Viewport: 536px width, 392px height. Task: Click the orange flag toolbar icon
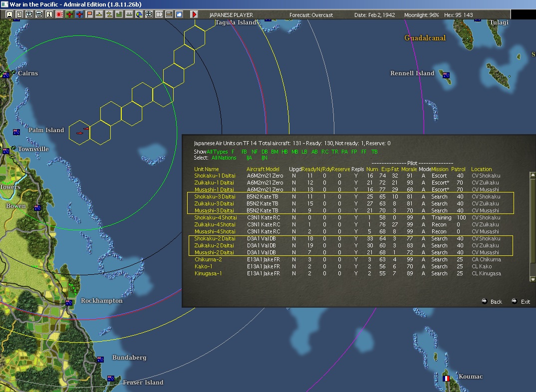[89, 14]
